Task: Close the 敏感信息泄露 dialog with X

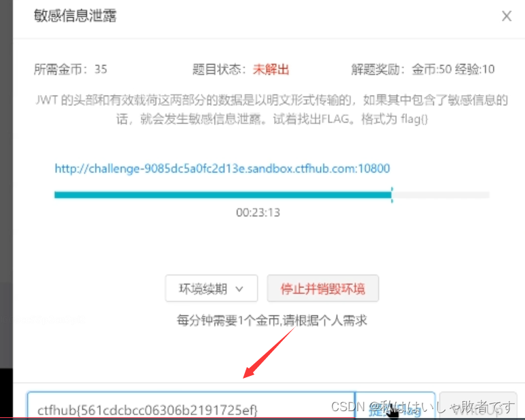Action: click(x=506, y=16)
